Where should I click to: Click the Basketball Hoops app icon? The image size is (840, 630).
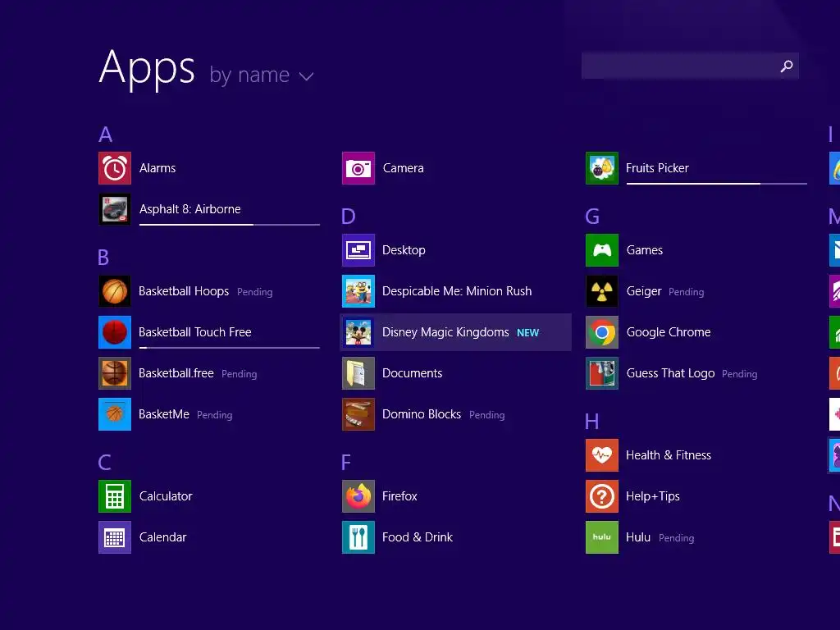(x=115, y=291)
